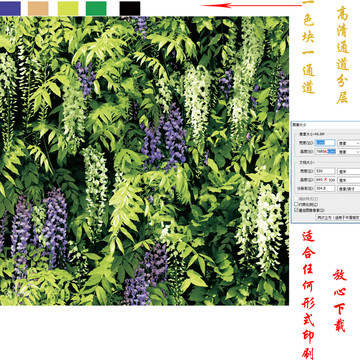360x360 pixels.
Task: Toggle the greyed-out scale styles checkbox
Action: pos(296,198)
